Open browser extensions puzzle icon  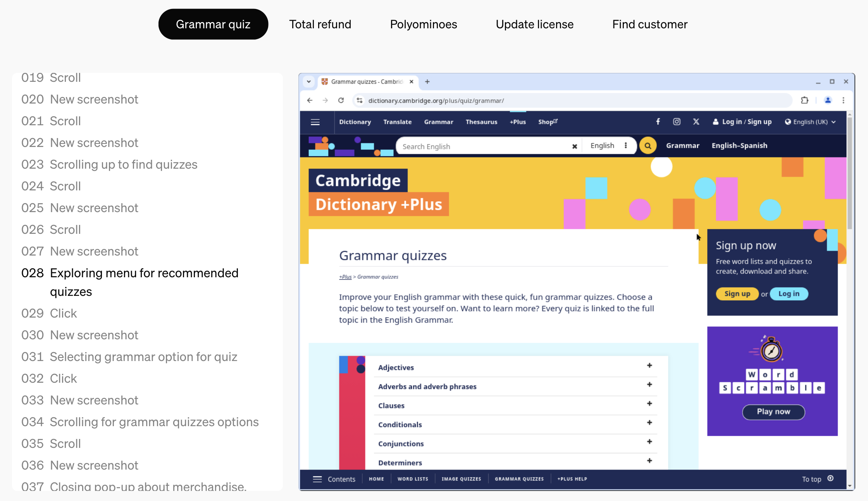point(804,100)
